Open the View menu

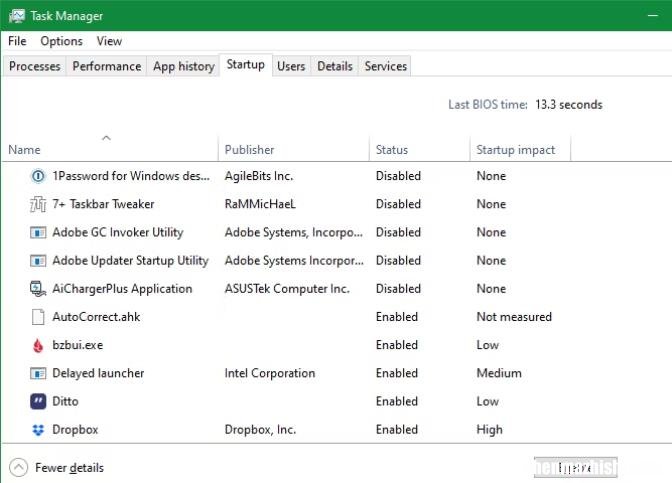point(109,41)
